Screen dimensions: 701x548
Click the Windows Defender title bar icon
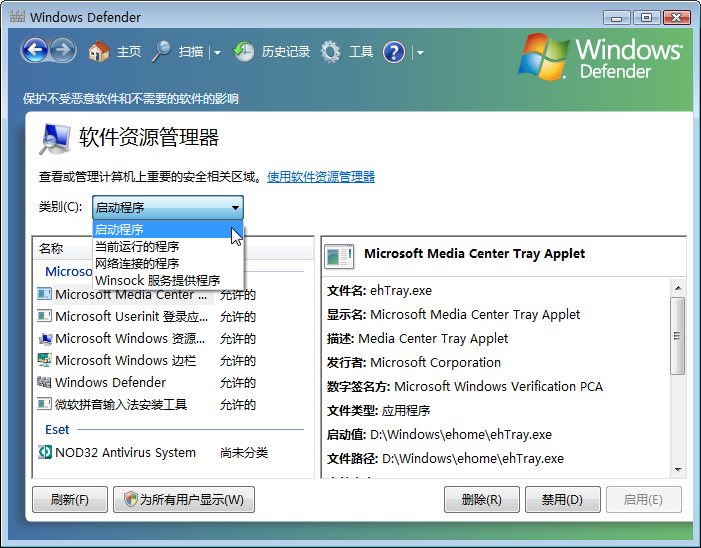(17, 17)
